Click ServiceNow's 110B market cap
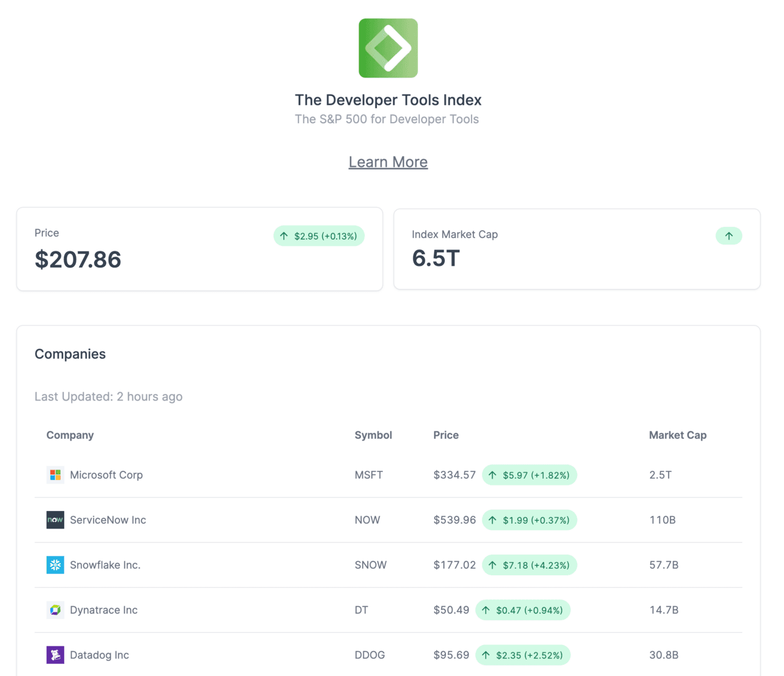 [x=663, y=520]
